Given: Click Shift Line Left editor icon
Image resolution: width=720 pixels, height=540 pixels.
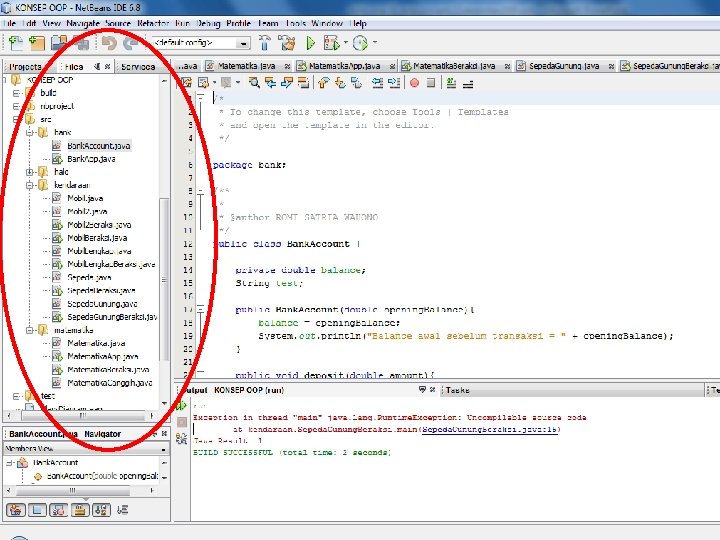Looking at the screenshot, I should click(x=377, y=83).
